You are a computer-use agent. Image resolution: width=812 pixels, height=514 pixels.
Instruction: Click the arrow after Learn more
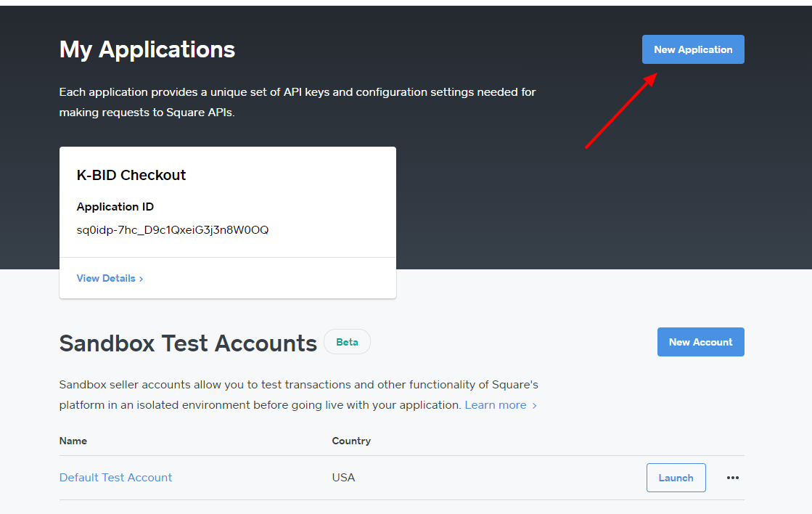(535, 406)
